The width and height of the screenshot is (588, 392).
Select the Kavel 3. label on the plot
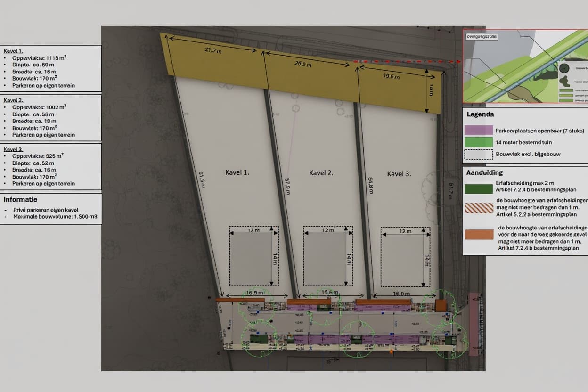coord(399,174)
